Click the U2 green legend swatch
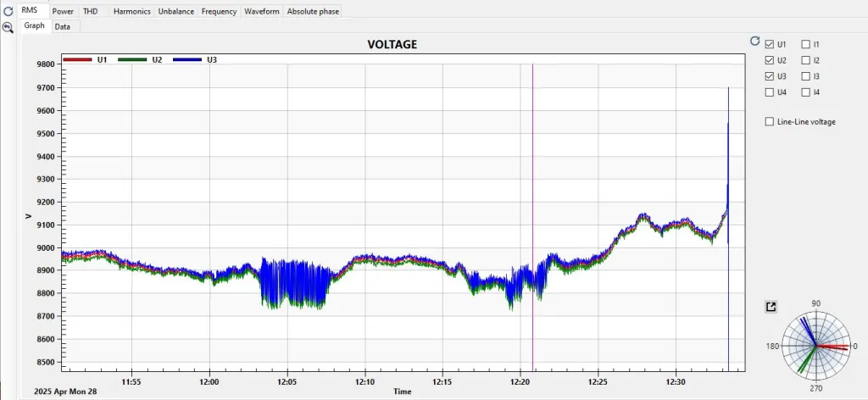868x400 pixels. (132, 60)
